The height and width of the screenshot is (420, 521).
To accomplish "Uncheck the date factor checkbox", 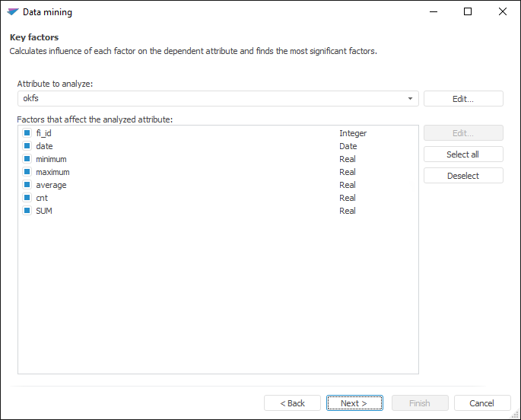I will tap(27, 146).
